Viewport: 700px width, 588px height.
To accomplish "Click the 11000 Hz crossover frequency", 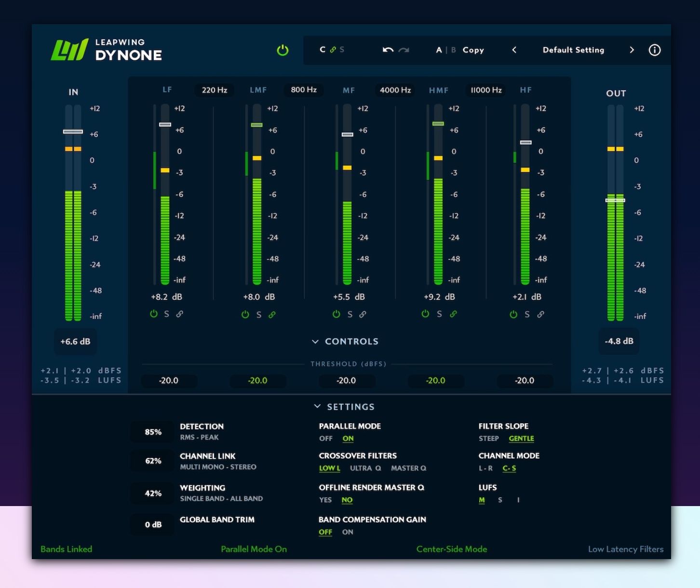I will coord(486,90).
